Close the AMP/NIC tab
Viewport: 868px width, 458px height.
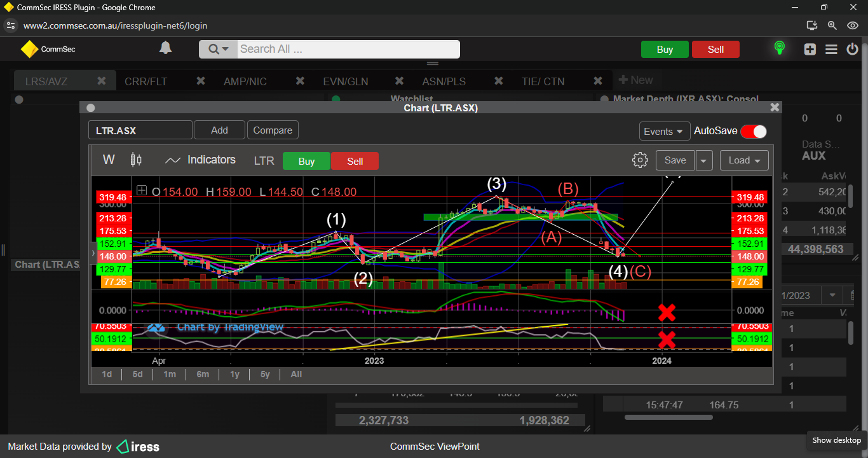[x=301, y=81]
